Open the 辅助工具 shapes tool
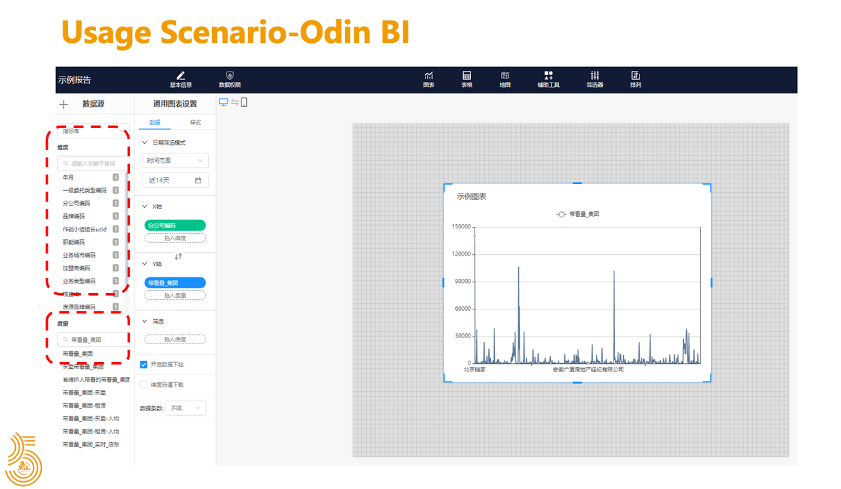The image size is (841, 489). 548,79
